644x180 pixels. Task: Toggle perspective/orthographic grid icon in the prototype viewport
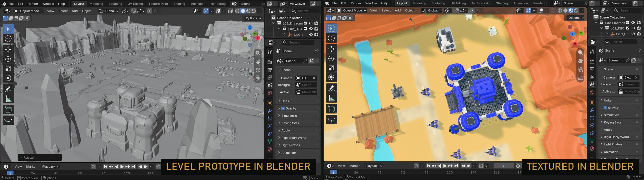tap(258, 78)
